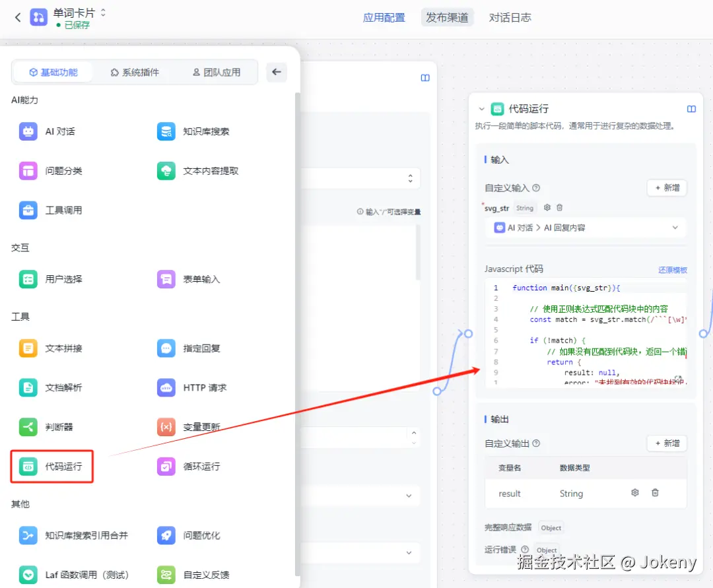Add a Laf 函数调用 node

tap(74, 575)
